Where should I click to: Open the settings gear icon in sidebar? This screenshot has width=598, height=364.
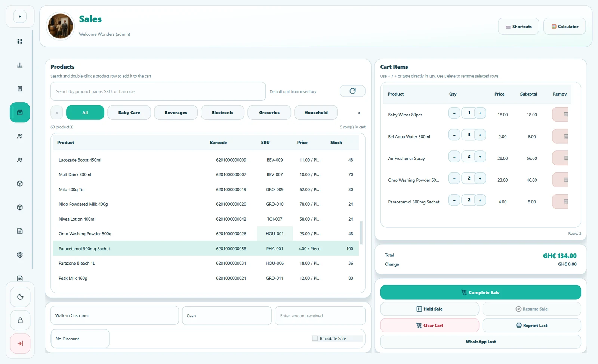[20, 255]
